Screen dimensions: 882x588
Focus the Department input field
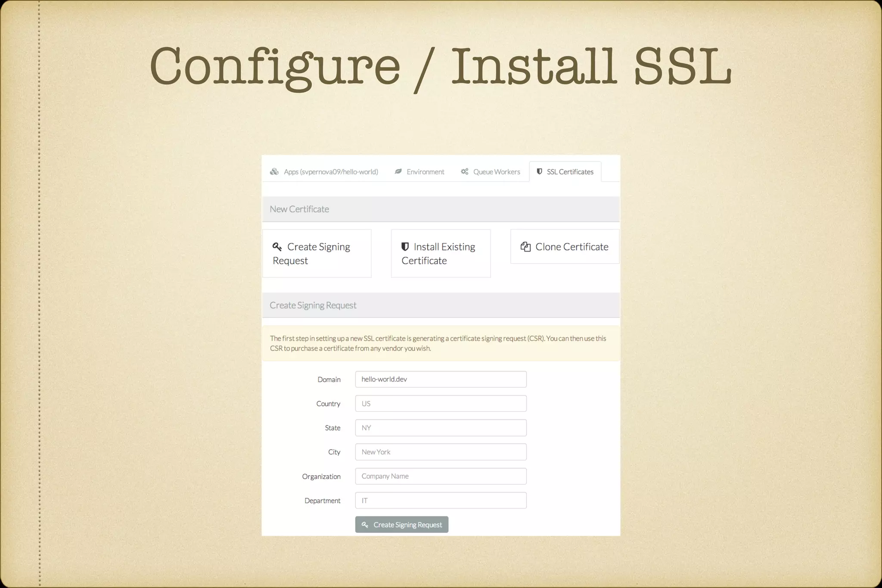coord(441,501)
